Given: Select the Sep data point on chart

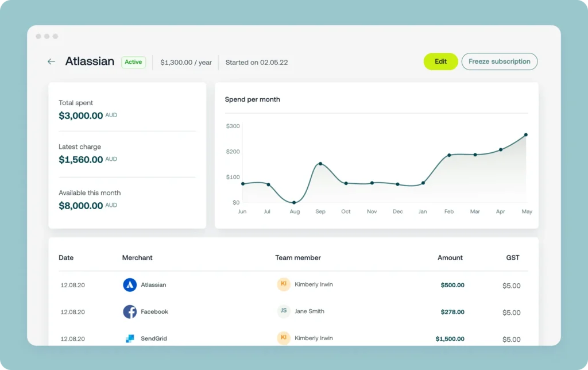Looking at the screenshot, I should click(320, 164).
